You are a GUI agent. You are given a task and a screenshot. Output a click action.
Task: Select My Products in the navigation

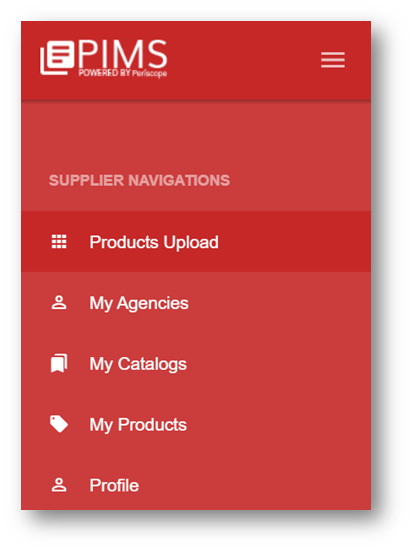pos(196,424)
